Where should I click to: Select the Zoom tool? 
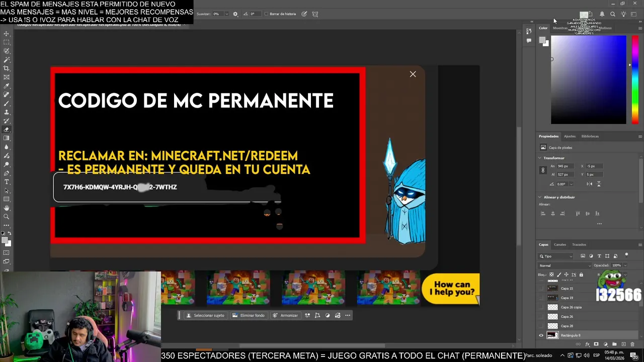[7, 216]
